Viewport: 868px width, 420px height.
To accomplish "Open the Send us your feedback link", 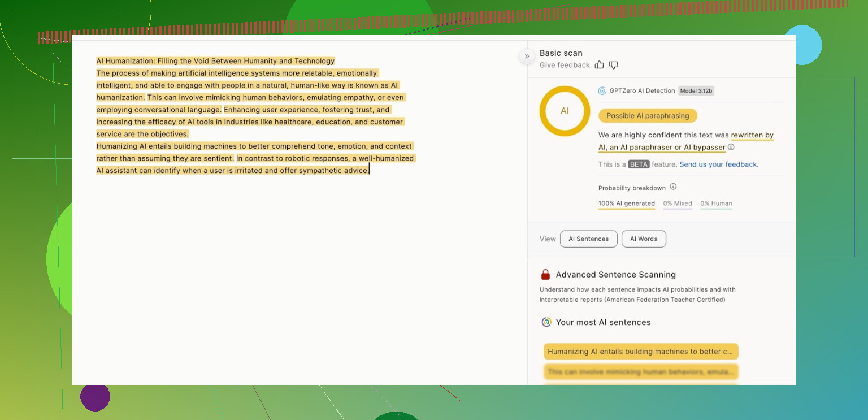I will (719, 164).
